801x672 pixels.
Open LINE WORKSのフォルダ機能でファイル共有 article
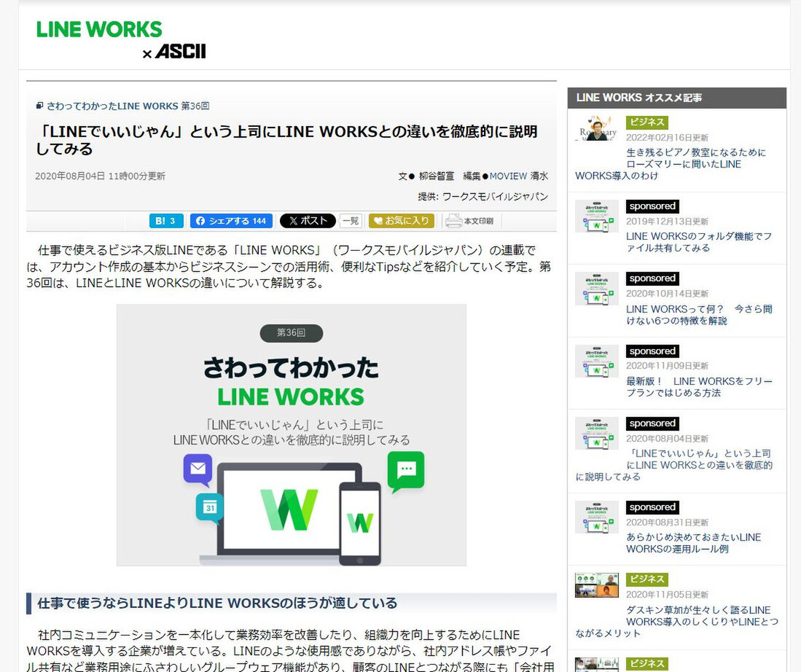click(x=699, y=242)
